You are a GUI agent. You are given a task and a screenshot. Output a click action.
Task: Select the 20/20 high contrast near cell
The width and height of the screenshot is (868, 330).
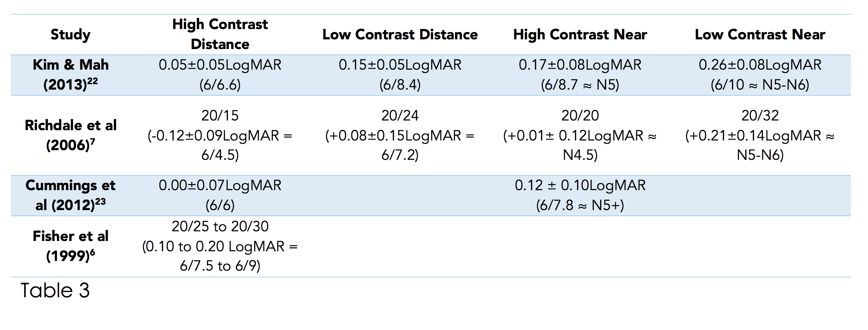[x=580, y=135]
